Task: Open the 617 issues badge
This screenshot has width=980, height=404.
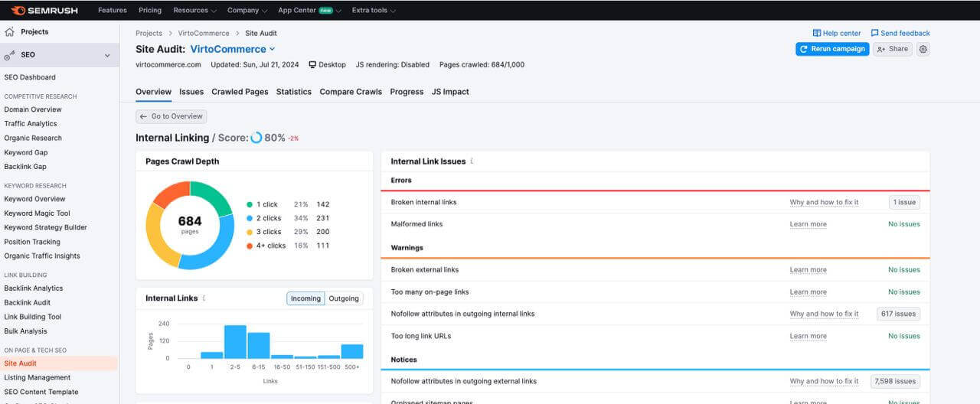Action: [x=898, y=314]
